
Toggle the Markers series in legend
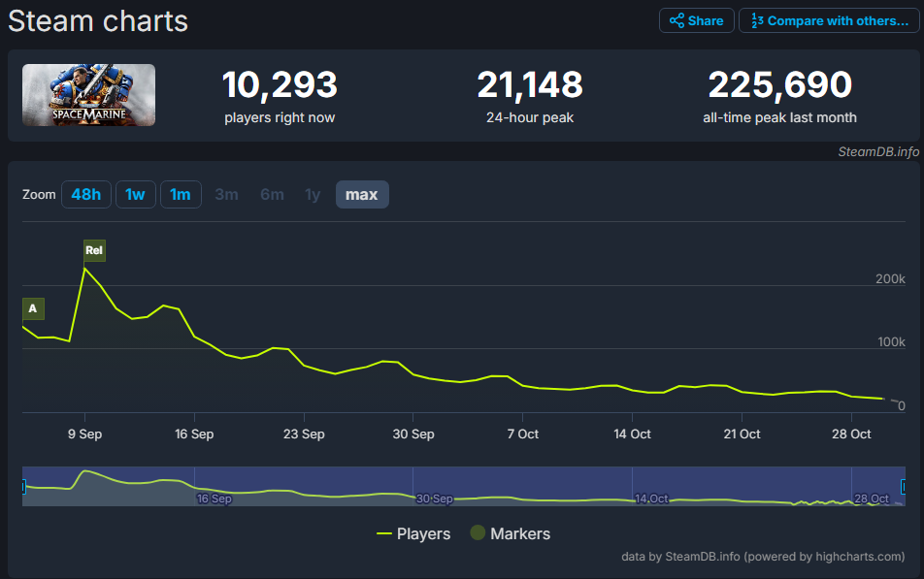(x=511, y=533)
